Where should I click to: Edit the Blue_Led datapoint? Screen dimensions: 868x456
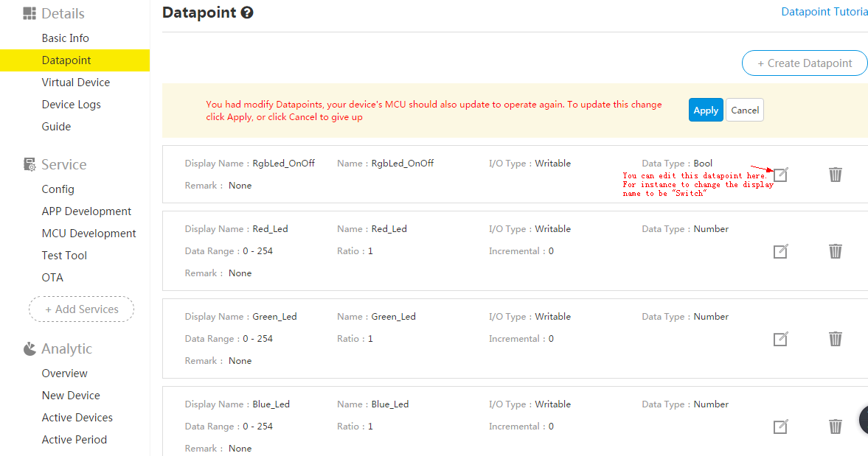click(780, 427)
